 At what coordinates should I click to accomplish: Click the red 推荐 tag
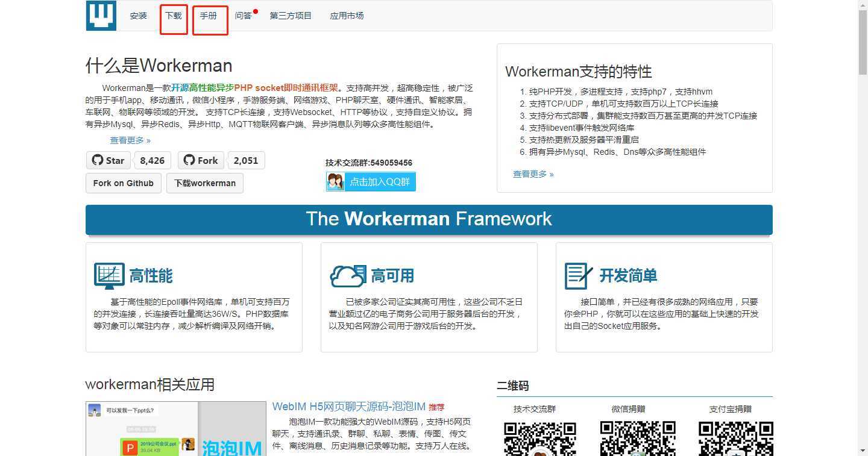(436, 407)
